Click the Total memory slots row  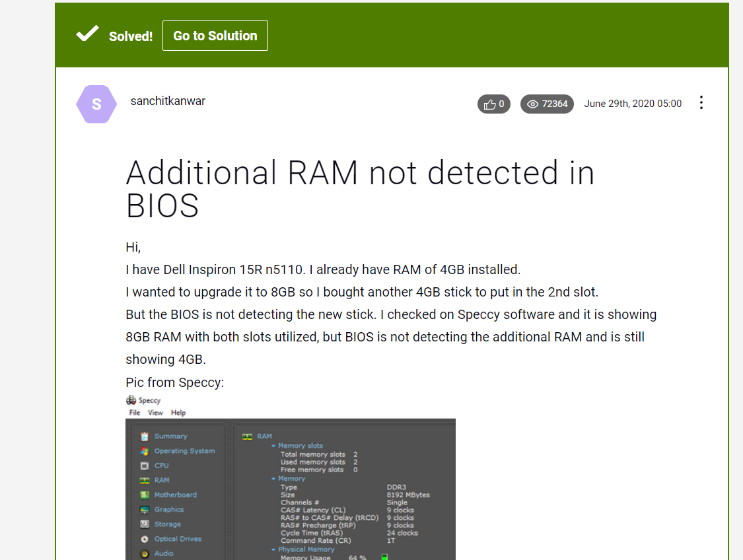pyautogui.click(x=319, y=454)
